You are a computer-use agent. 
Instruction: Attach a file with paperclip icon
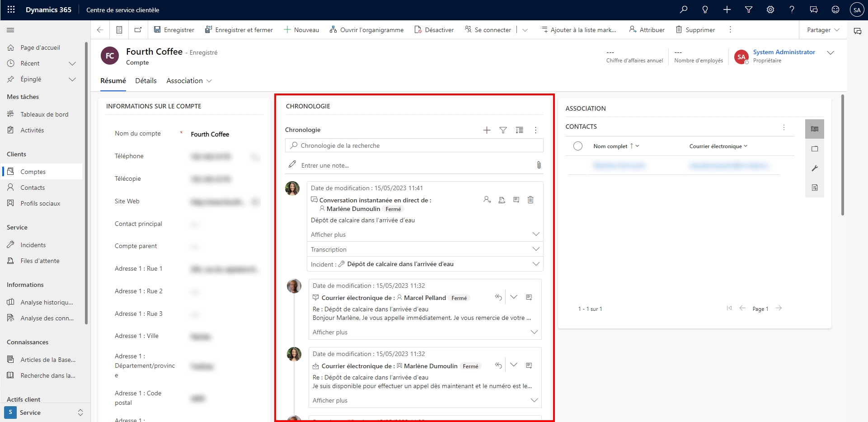[x=539, y=165]
